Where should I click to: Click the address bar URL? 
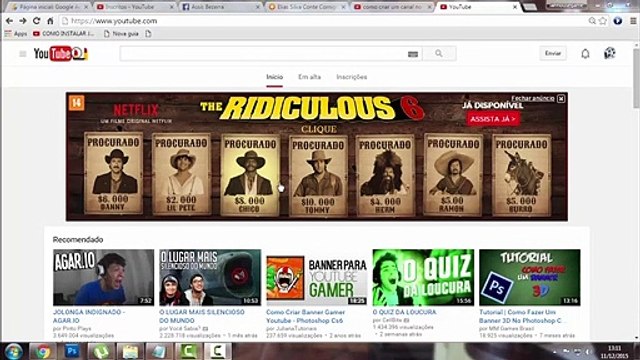[114, 21]
